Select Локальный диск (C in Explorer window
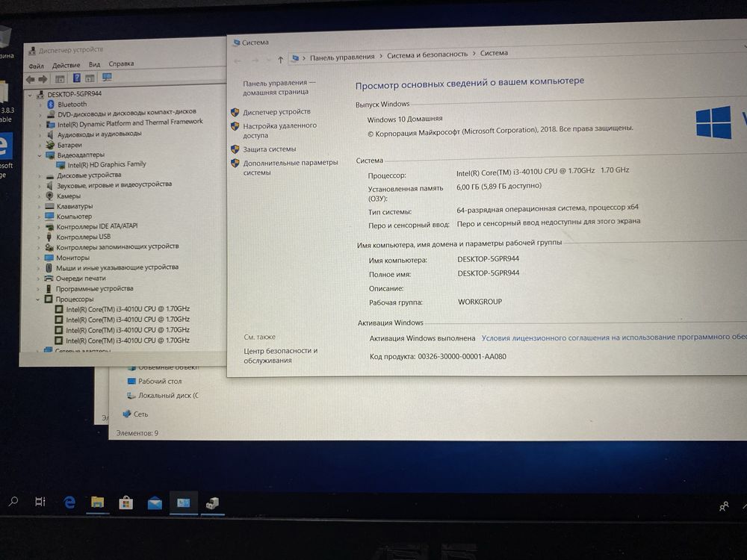The width and height of the screenshot is (747, 560). point(169,396)
